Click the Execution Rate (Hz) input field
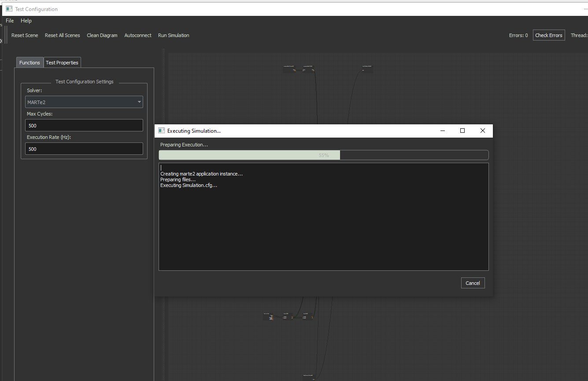Viewport: 588px width, 381px height. tap(84, 149)
